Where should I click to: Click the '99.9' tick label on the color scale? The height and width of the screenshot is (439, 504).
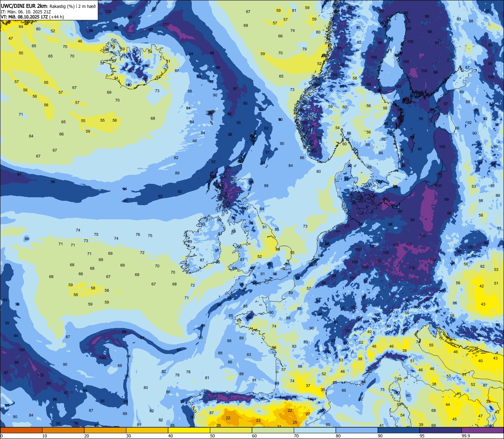pyautogui.click(x=466, y=436)
